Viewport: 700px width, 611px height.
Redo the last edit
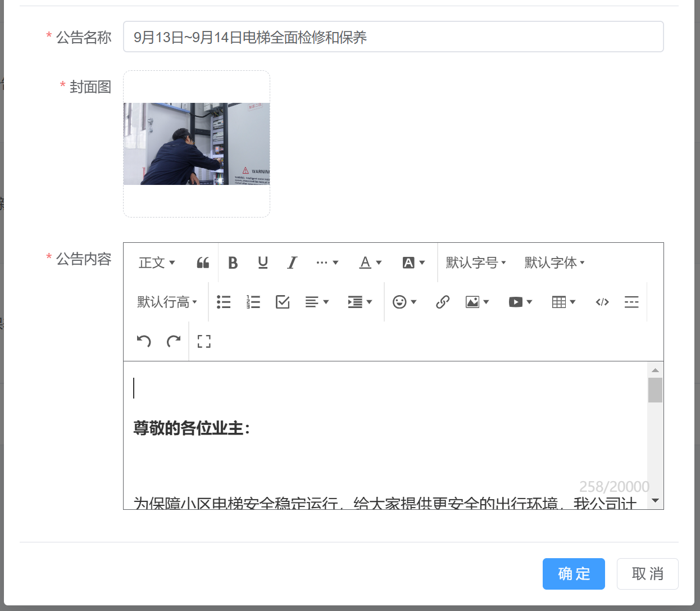[174, 341]
